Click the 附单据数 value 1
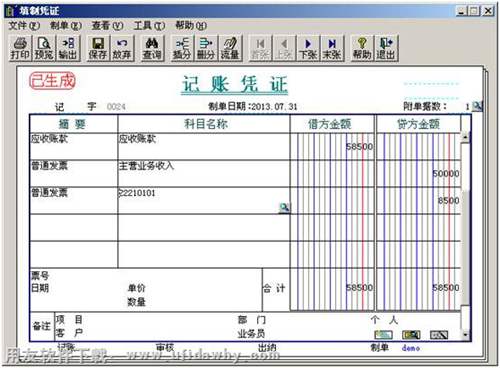Image resolution: width=500 pixels, height=368 pixels. click(467, 107)
